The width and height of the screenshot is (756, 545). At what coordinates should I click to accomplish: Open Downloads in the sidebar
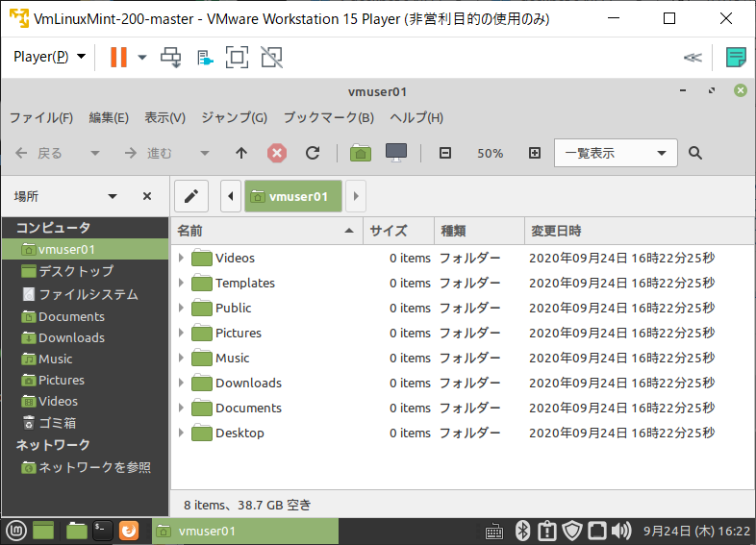click(86, 337)
